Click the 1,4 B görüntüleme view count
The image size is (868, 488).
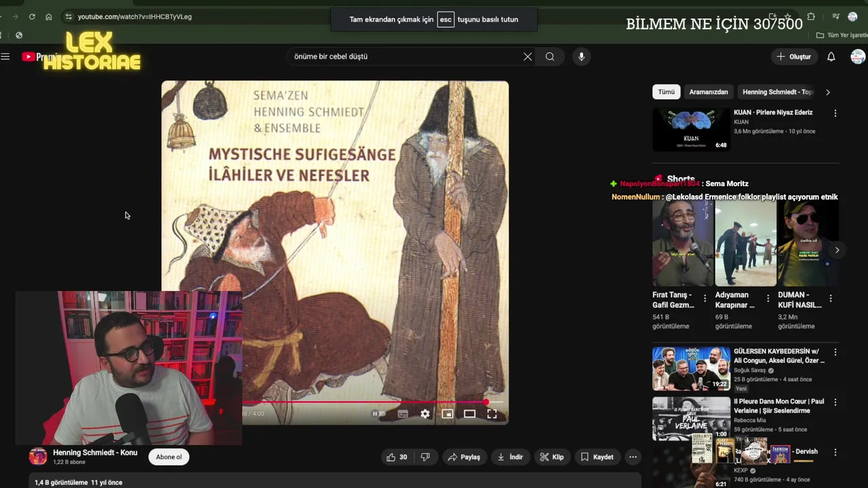60,483
